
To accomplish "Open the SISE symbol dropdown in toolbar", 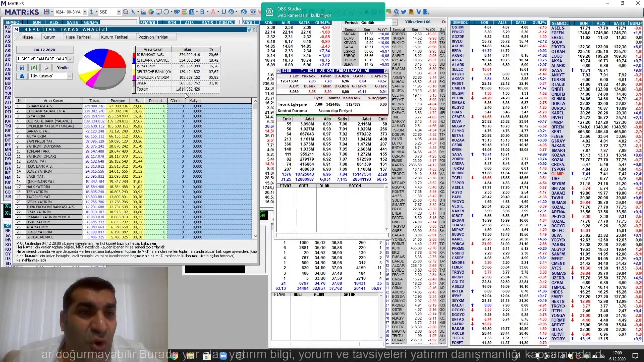I will tap(119, 12).
